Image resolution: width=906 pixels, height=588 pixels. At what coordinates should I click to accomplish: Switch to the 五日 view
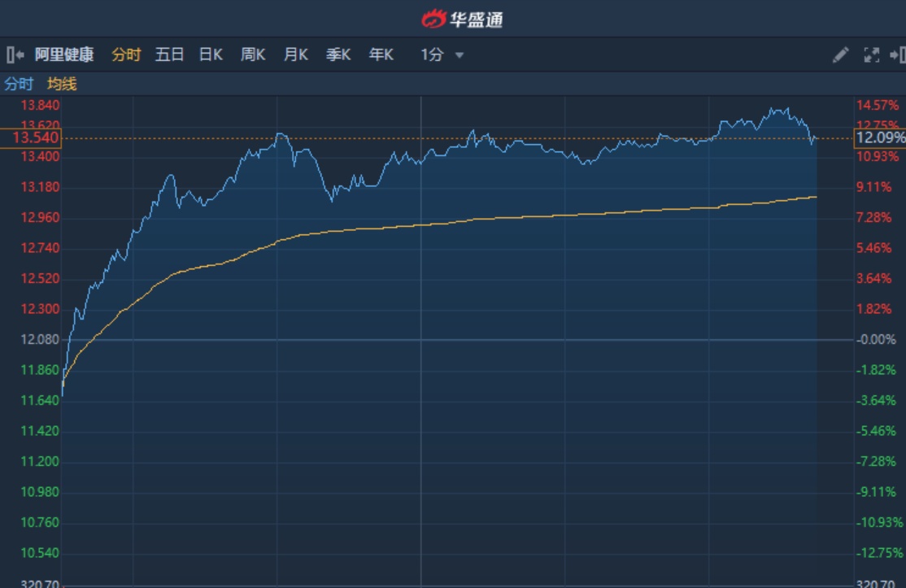click(169, 55)
